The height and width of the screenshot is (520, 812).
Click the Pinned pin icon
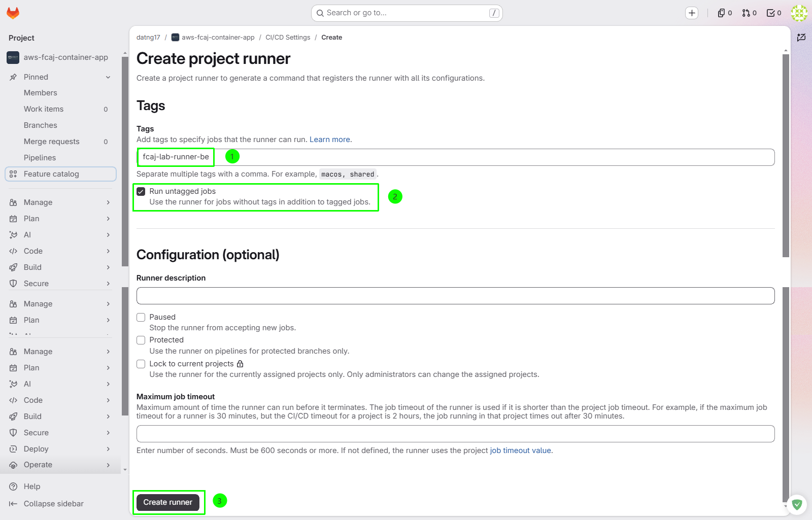point(13,77)
